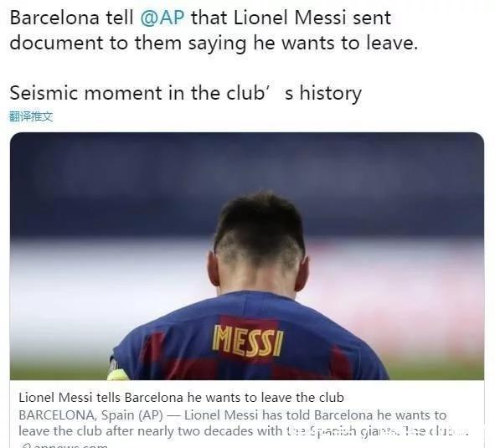The image size is (495, 448).
Task: Click the 翻译推文 translate tweet link
Action: click(x=31, y=116)
